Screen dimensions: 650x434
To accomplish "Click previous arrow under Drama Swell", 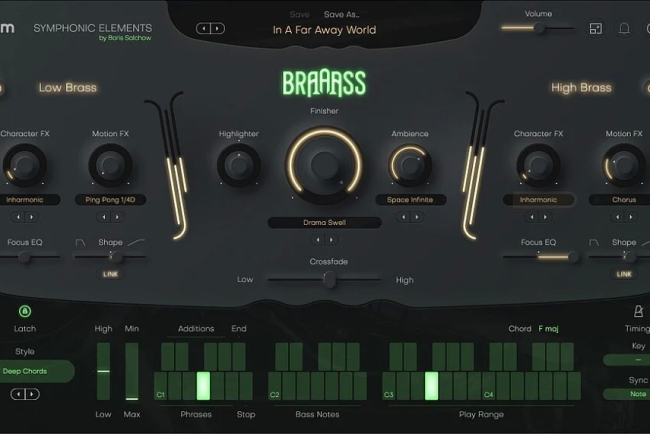I will [x=318, y=240].
